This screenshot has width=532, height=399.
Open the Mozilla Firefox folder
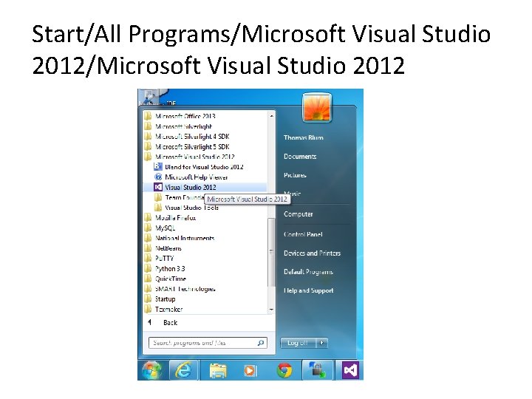click(170, 217)
